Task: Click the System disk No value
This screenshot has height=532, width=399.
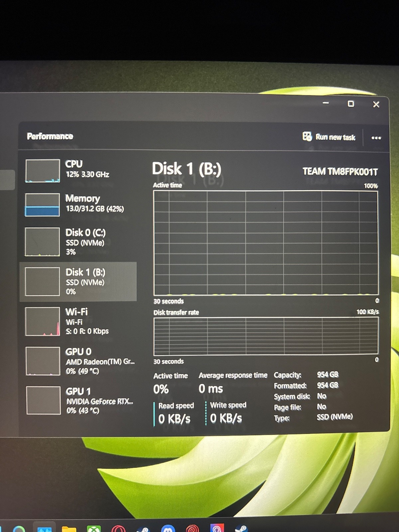Action: (322, 396)
